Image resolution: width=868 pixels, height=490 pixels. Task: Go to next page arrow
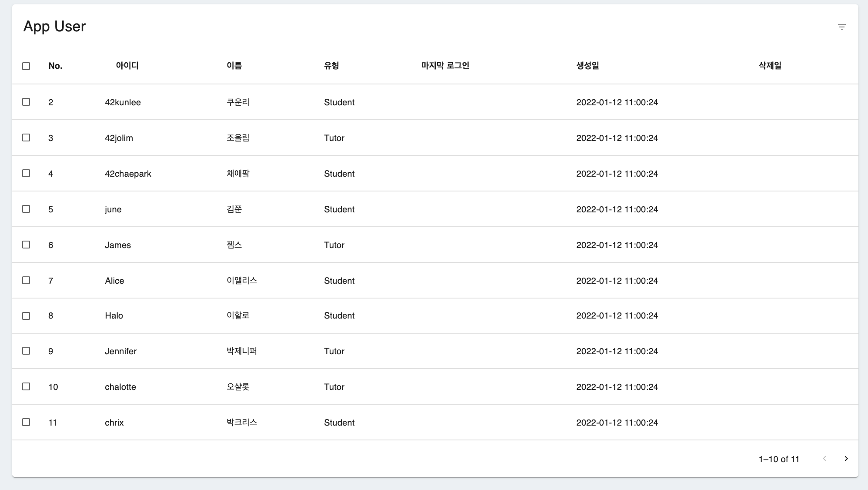coord(846,459)
